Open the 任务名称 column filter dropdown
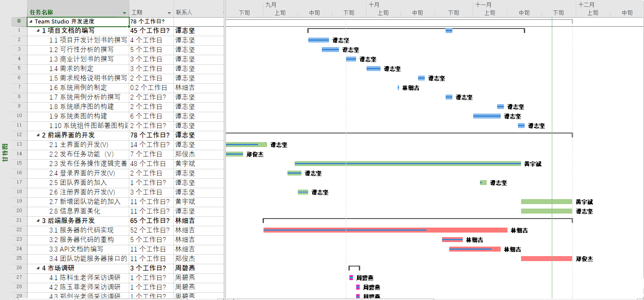The height and width of the screenshot is (300, 644). pos(124,13)
